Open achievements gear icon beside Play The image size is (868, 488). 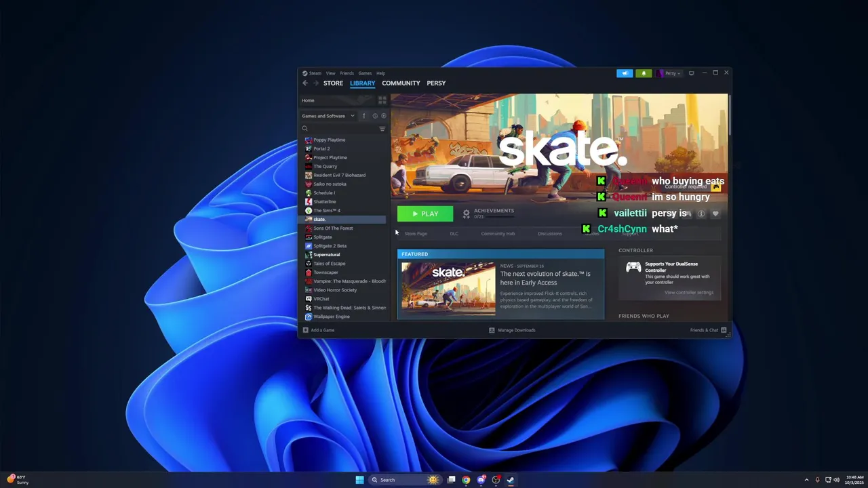466,213
